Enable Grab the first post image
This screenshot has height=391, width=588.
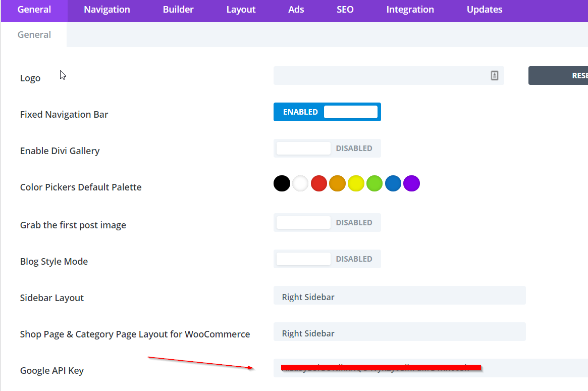coord(327,223)
